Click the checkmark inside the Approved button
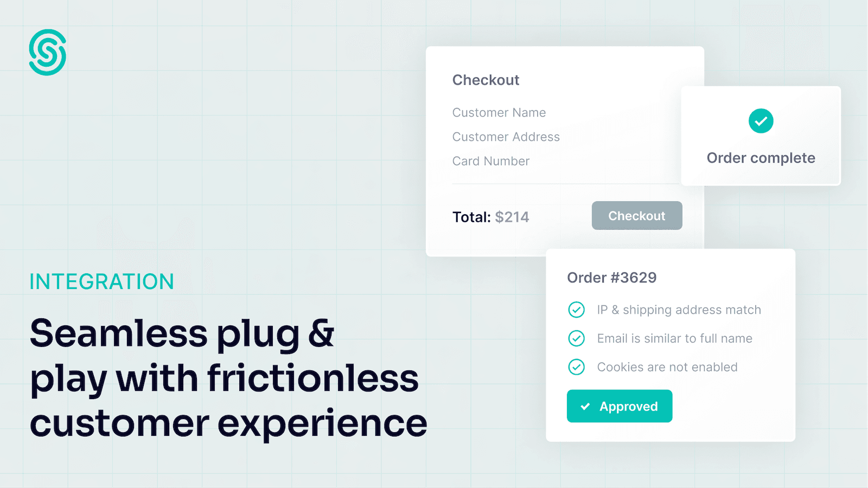868x488 pixels. (x=585, y=406)
